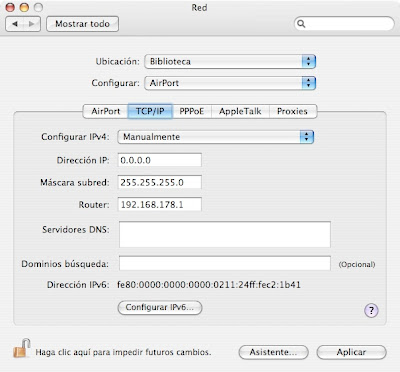Switch to the AirPort tab

pyautogui.click(x=105, y=111)
